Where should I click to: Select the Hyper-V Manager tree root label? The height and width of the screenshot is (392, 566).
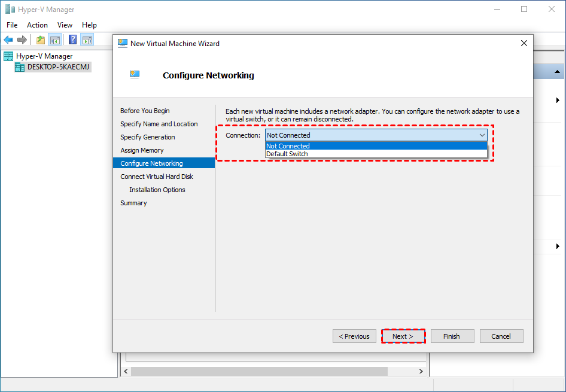(44, 56)
